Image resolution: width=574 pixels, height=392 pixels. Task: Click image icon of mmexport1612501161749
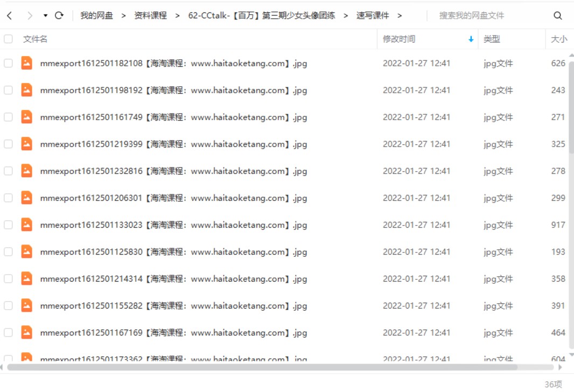[27, 117]
